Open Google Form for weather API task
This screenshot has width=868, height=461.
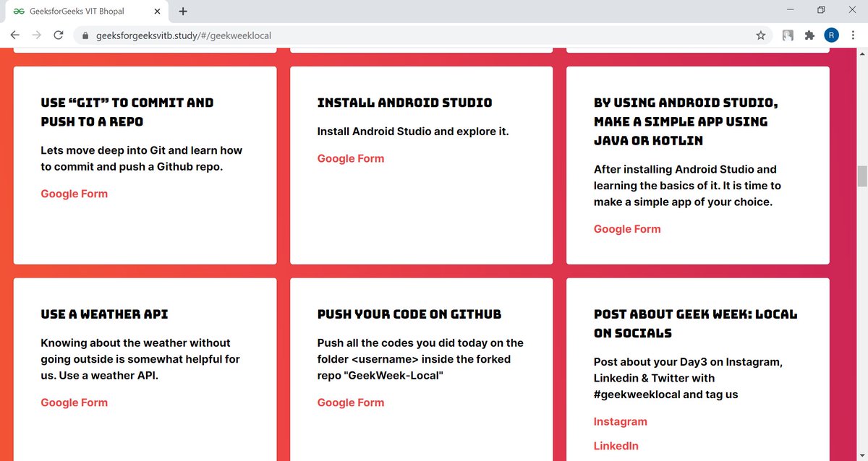[x=74, y=402]
